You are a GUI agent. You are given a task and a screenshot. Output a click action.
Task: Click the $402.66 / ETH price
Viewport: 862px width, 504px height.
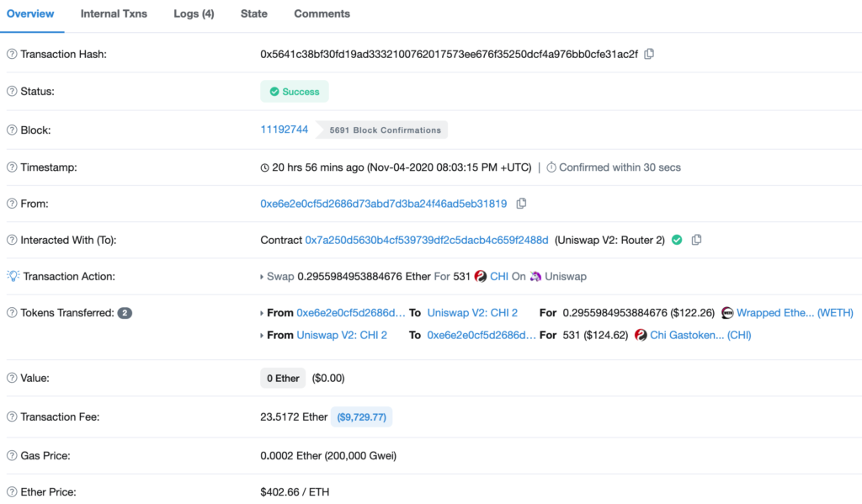coord(295,492)
